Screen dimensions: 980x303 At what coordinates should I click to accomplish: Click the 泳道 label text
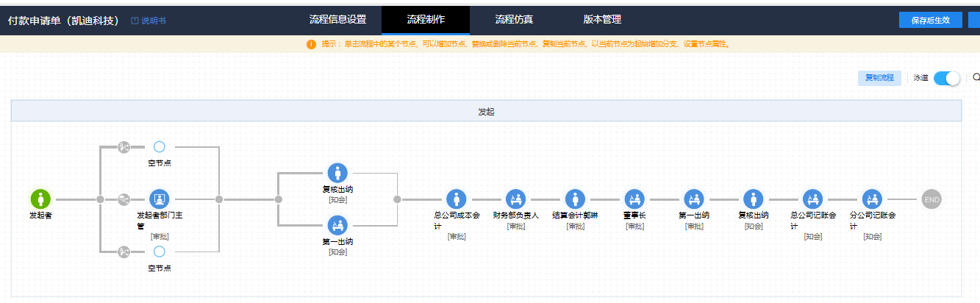[x=921, y=78]
